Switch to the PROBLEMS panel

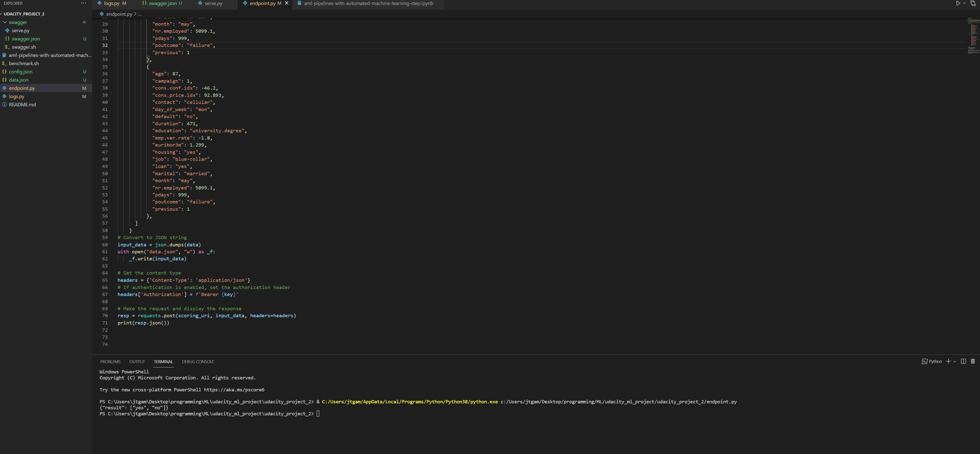pyautogui.click(x=110, y=362)
